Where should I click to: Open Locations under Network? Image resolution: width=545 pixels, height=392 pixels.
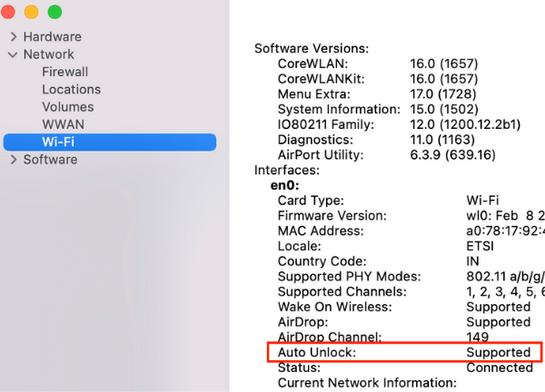[x=71, y=90]
